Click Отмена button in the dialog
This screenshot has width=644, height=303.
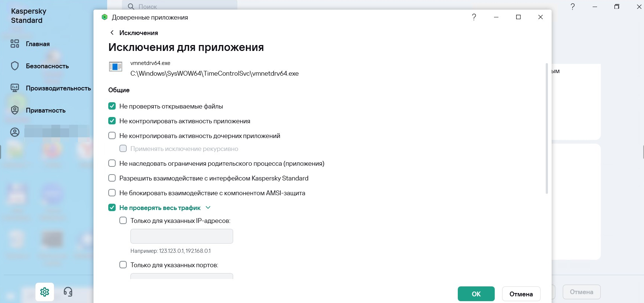pyautogui.click(x=521, y=294)
